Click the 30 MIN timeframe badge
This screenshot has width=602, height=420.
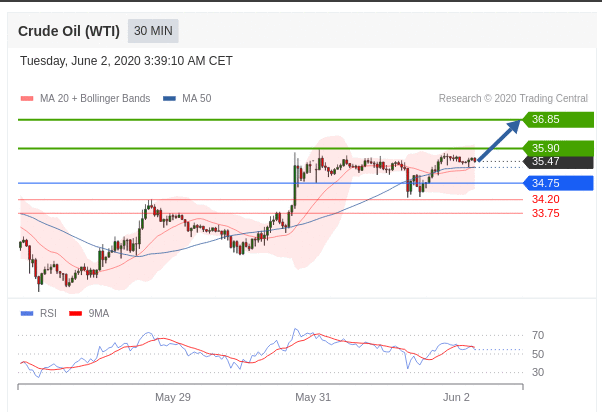tap(153, 31)
